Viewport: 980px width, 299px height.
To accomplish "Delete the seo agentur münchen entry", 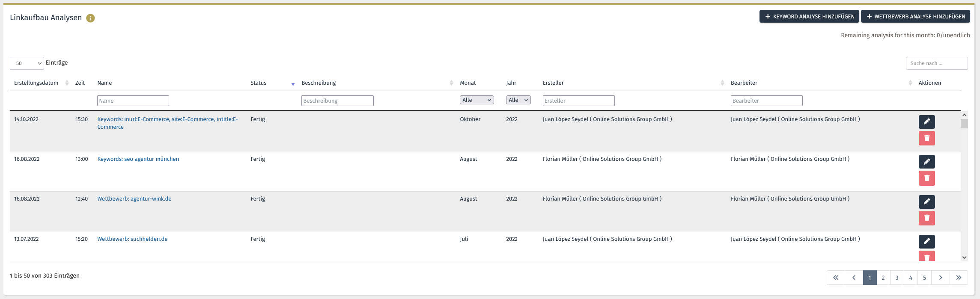I will click(x=926, y=178).
